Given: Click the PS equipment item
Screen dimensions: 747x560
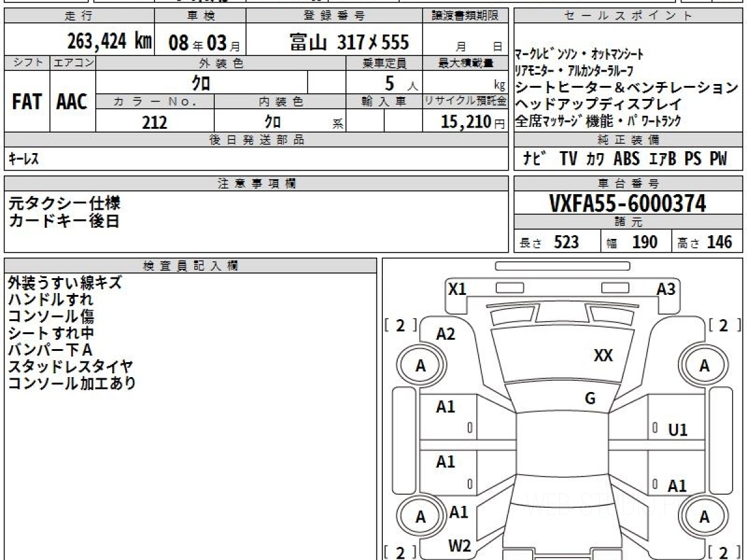Looking at the screenshot, I should coord(693,159).
